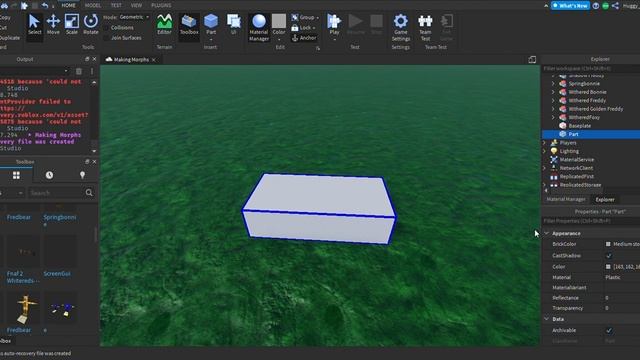Activate the Move tool
The width and height of the screenshot is (640, 360).
(x=53, y=24)
